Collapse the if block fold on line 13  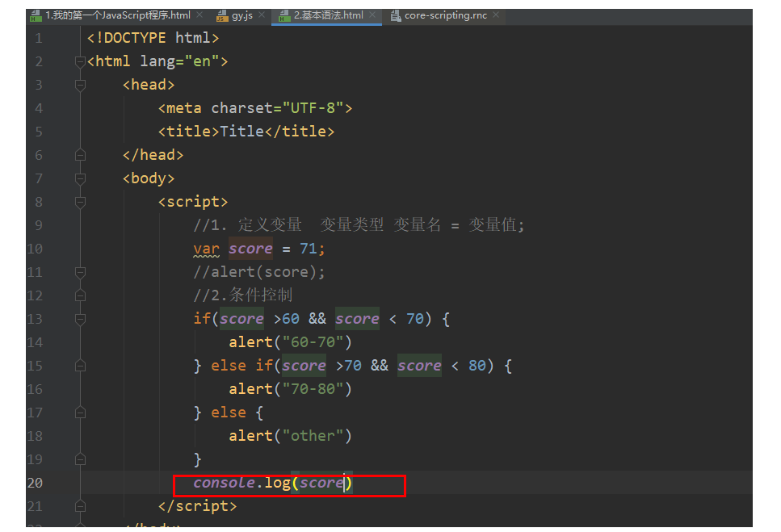(80, 319)
